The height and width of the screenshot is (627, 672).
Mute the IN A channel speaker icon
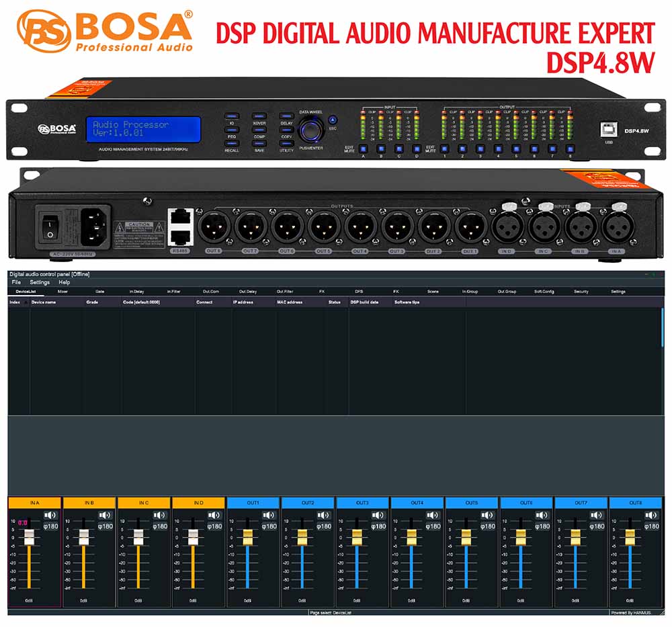51,516
